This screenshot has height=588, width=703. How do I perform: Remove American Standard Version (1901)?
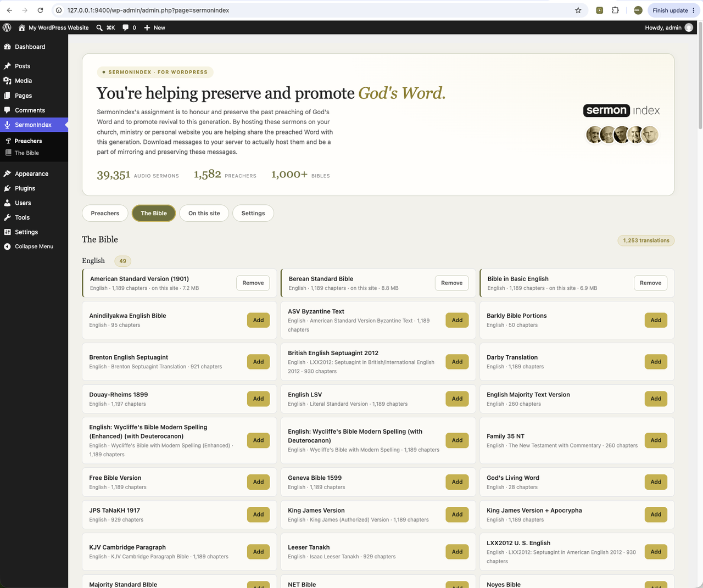[x=253, y=283]
